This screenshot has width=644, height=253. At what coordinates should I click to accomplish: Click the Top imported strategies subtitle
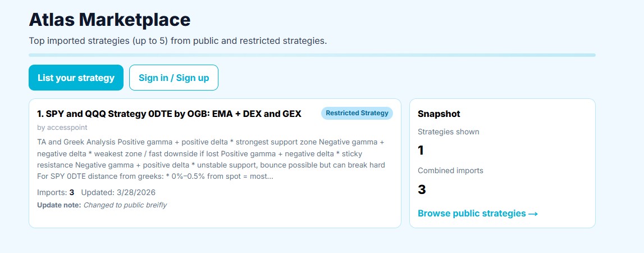[177, 40]
